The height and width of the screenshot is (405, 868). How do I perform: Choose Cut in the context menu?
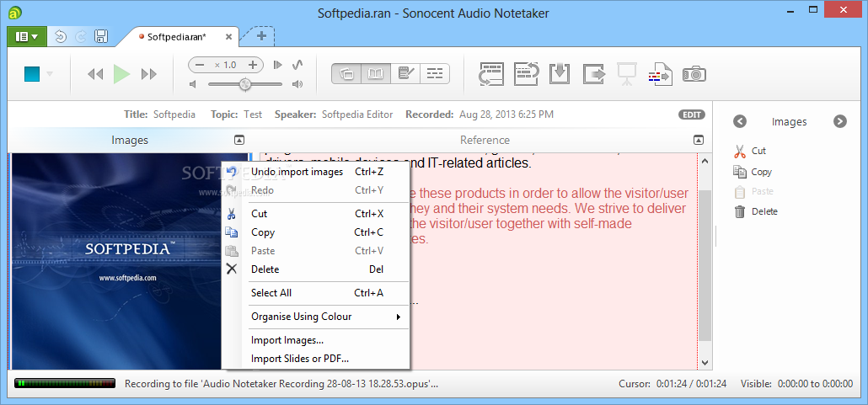[x=315, y=214]
